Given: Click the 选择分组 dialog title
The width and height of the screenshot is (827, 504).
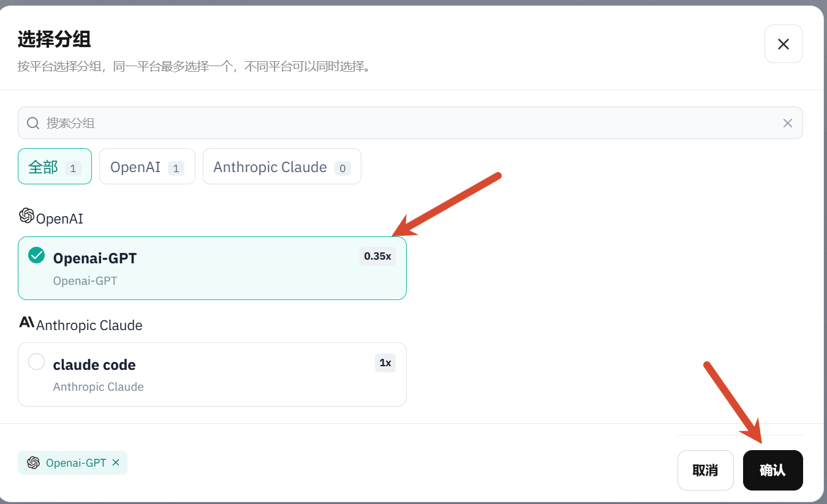Looking at the screenshot, I should tap(55, 40).
